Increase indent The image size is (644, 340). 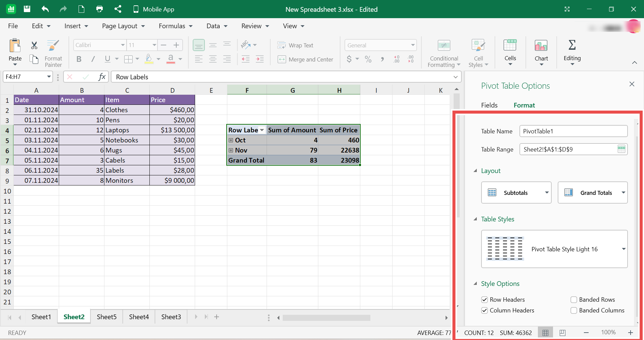[x=260, y=59]
